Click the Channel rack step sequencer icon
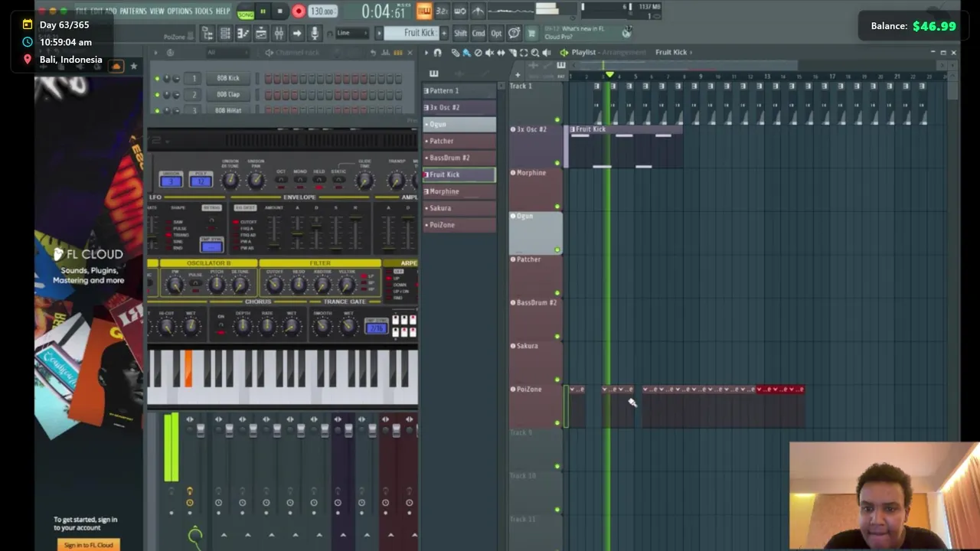Viewport: 980px width, 551px height. (398, 52)
